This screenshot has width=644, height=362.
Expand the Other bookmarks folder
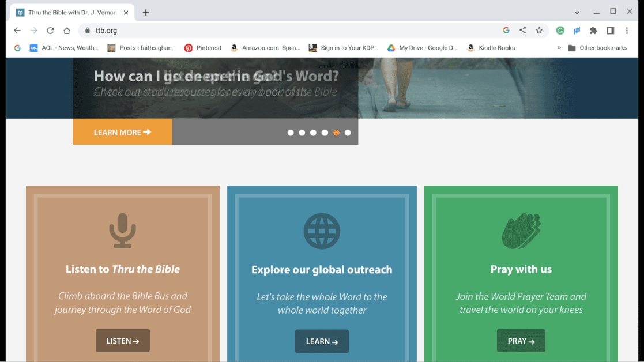tap(600, 48)
